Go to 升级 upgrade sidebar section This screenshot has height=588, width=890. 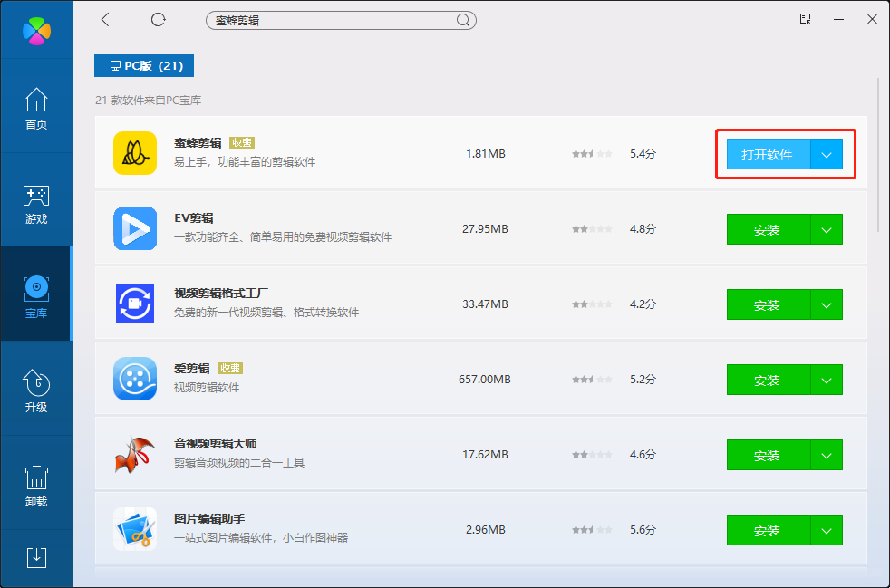click(x=36, y=391)
